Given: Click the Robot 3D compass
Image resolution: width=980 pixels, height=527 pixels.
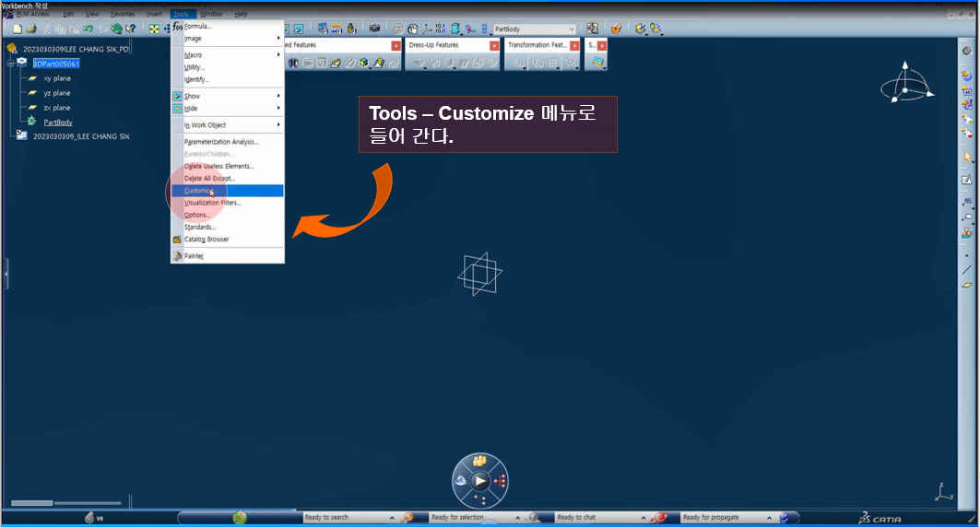Looking at the screenshot, I should pyautogui.click(x=907, y=84).
